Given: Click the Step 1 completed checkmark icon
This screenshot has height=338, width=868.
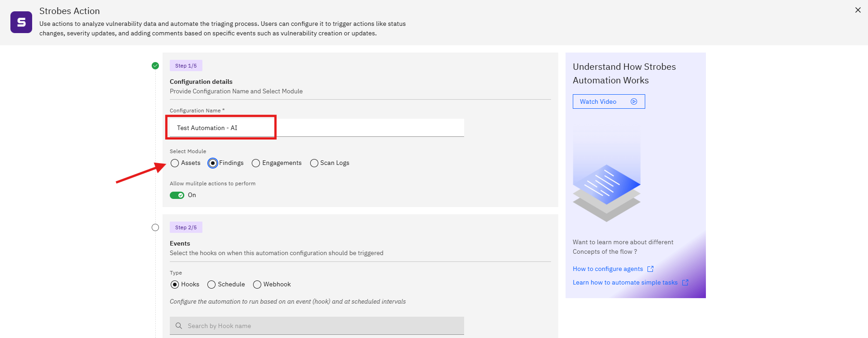Looking at the screenshot, I should [155, 66].
